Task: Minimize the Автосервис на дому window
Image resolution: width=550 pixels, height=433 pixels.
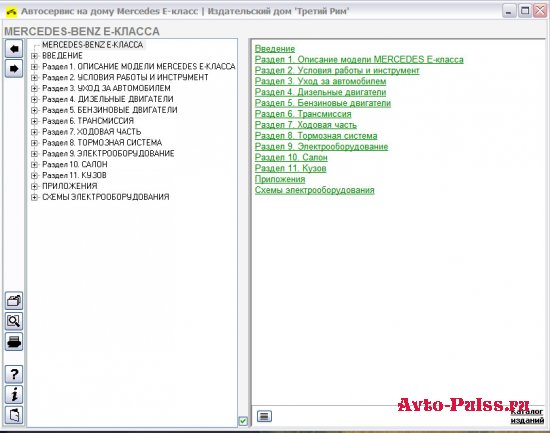Action: pos(508,11)
